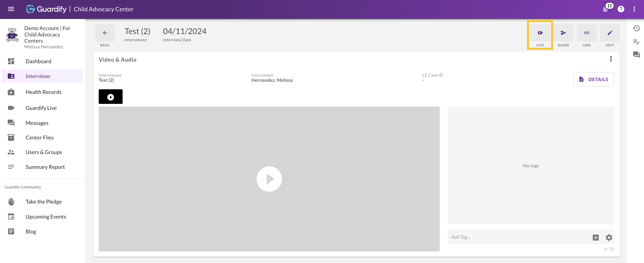Open notes edit icon in right rail
This screenshot has height=263, width=644.
click(x=636, y=42)
